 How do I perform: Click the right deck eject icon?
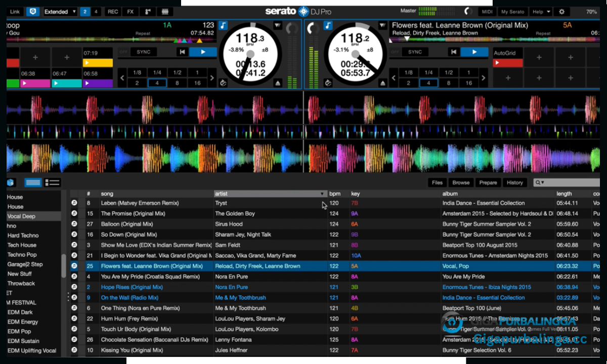click(x=383, y=83)
